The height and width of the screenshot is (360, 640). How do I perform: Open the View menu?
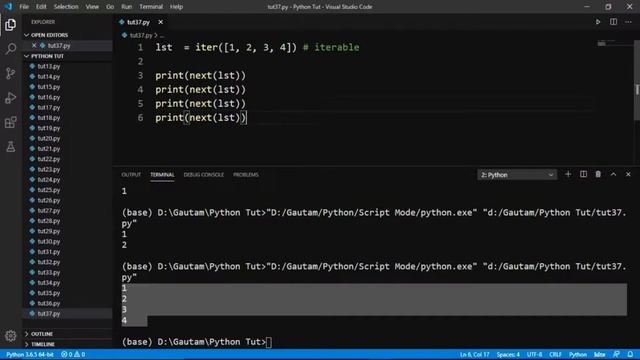point(92,7)
